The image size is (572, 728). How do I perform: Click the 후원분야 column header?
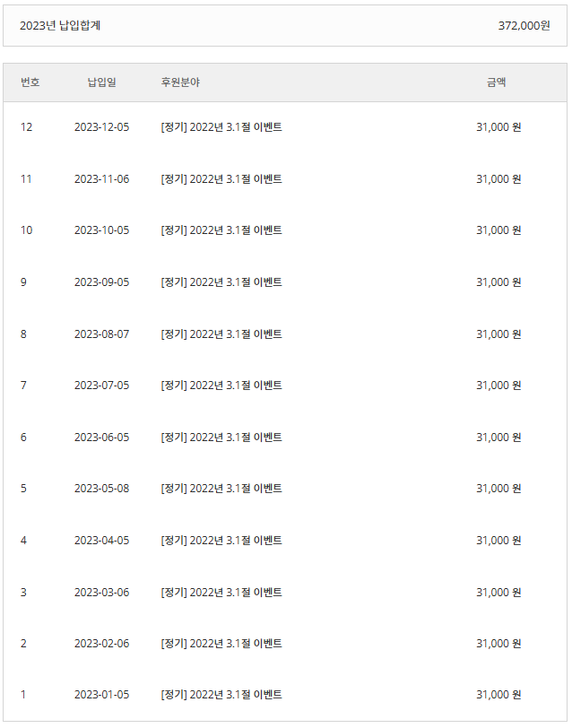coord(180,82)
